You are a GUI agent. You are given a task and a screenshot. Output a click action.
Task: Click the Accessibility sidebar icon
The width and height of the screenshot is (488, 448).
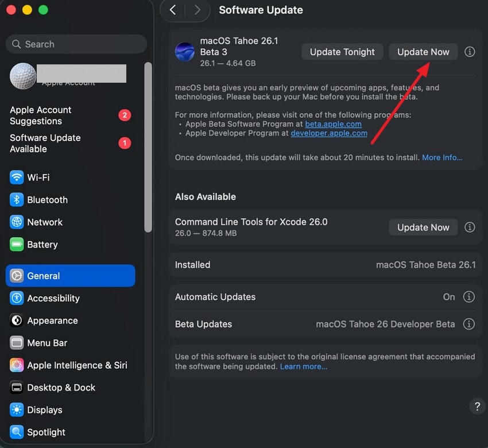click(x=17, y=298)
